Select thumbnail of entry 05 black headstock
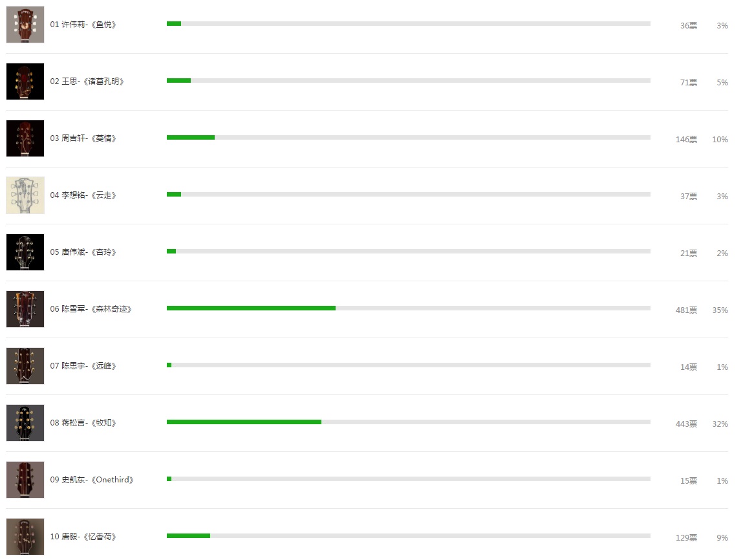This screenshot has width=743, height=560. (x=25, y=252)
